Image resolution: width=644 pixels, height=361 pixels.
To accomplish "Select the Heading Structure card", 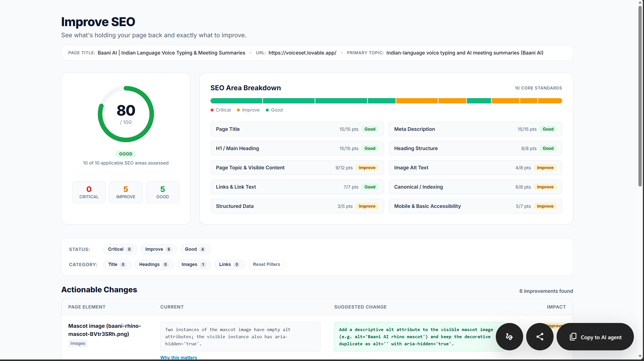I will (475, 148).
